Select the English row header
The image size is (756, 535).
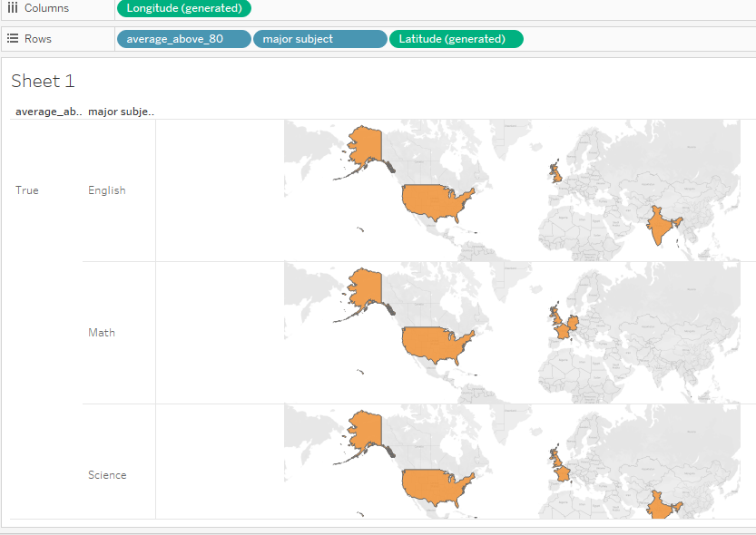pos(107,190)
